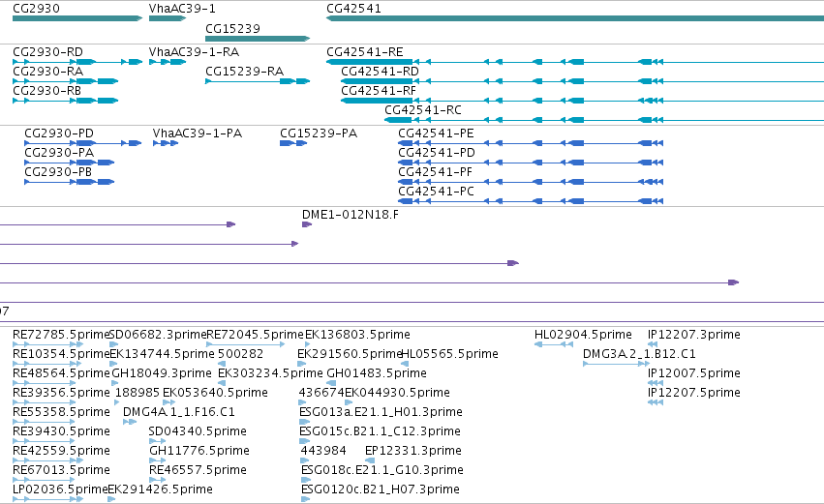Click the 443984 feature

pyautogui.click(x=305, y=460)
